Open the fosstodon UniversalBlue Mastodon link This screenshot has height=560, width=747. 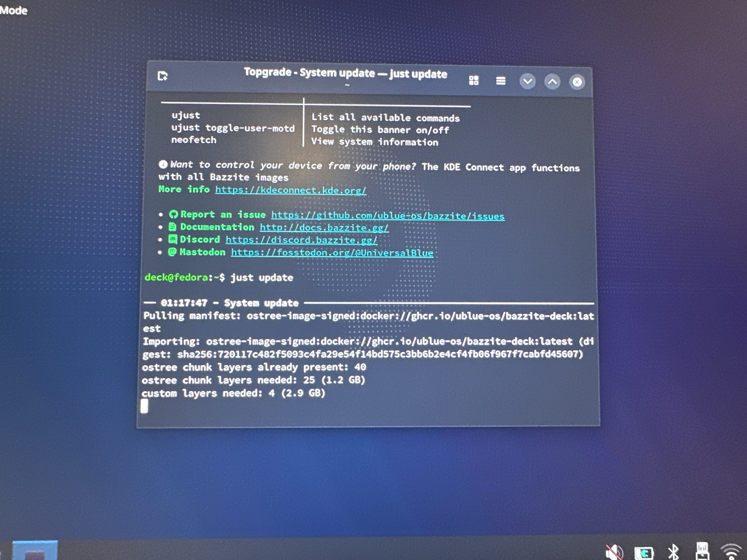(x=332, y=253)
